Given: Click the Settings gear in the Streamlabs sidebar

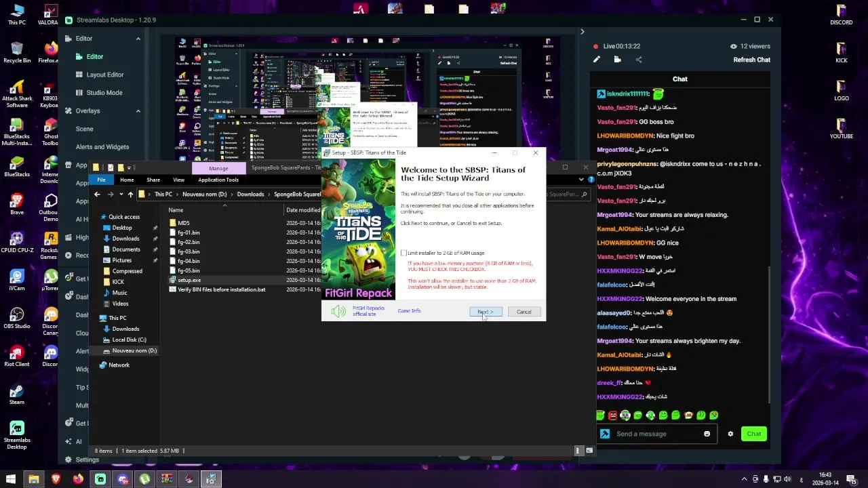Looking at the screenshot, I should (x=69, y=460).
